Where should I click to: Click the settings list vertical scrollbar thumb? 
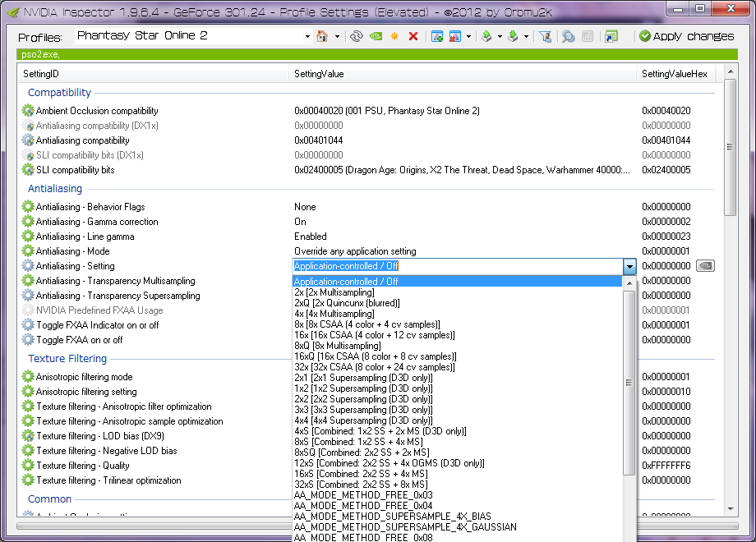click(x=731, y=147)
